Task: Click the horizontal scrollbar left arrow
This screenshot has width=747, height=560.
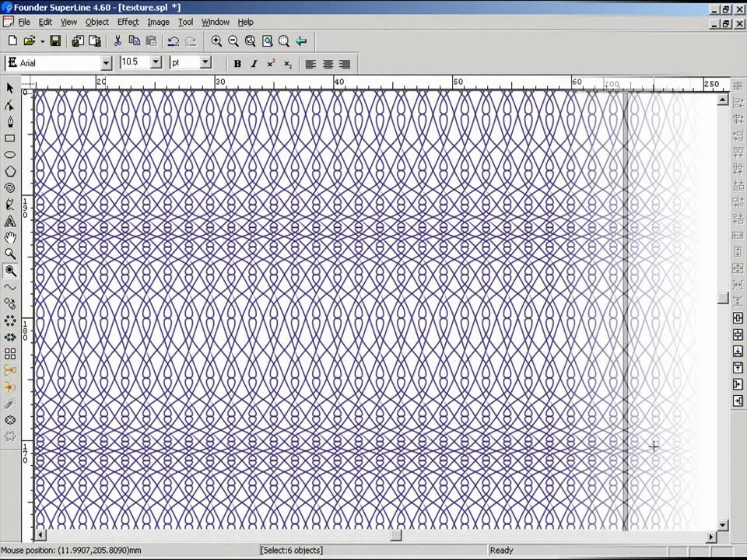Action: click(40, 536)
